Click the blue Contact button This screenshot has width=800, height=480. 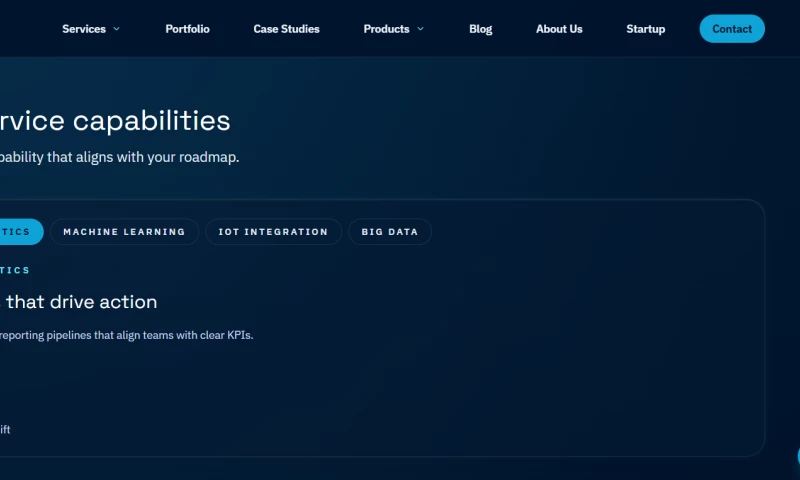tap(732, 29)
